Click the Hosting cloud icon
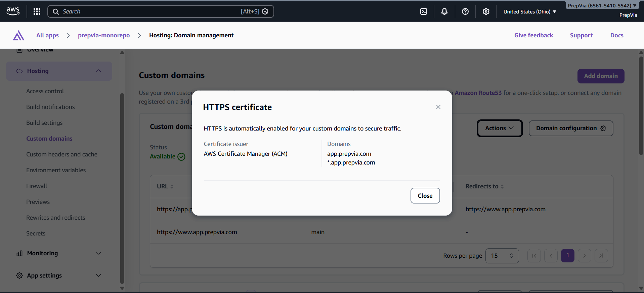Viewport: 644px width, 293px height. (x=19, y=71)
